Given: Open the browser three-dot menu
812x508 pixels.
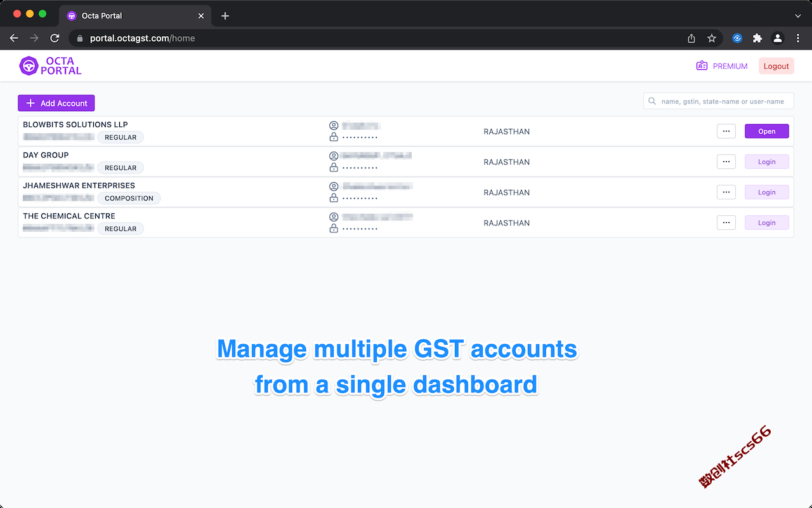Looking at the screenshot, I should [798, 38].
